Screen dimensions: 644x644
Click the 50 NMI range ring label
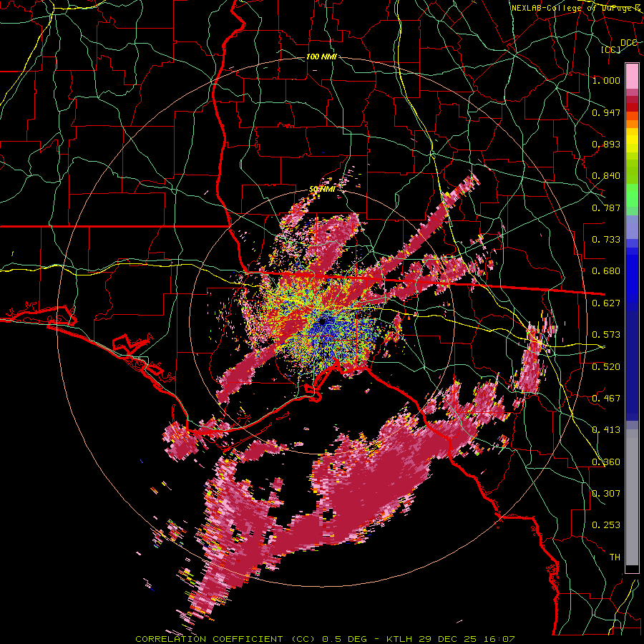(322, 190)
